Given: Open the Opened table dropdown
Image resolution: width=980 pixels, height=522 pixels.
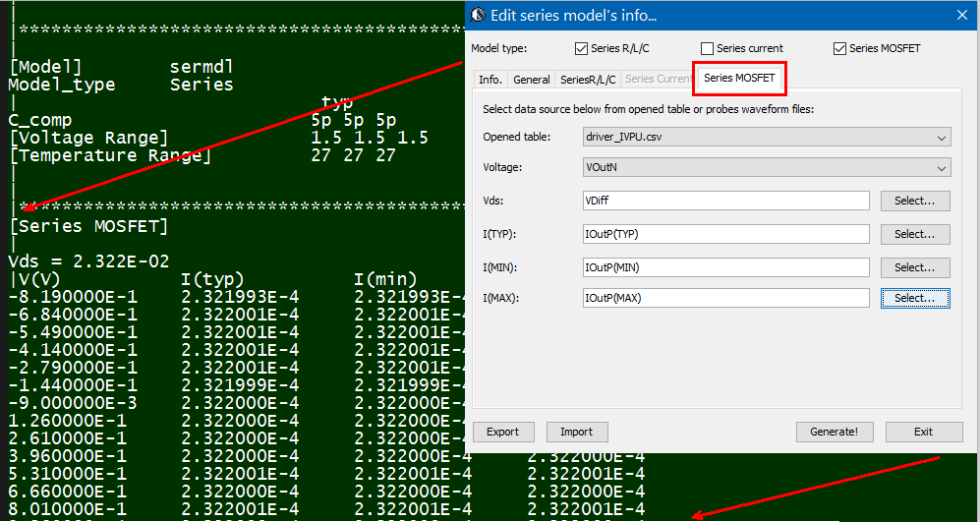Looking at the screenshot, I should (x=767, y=137).
